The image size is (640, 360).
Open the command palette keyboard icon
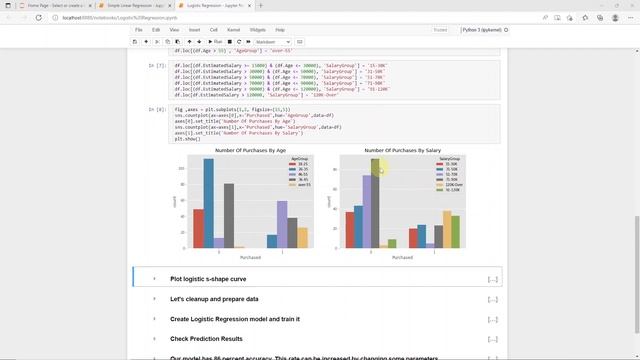[300, 42]
